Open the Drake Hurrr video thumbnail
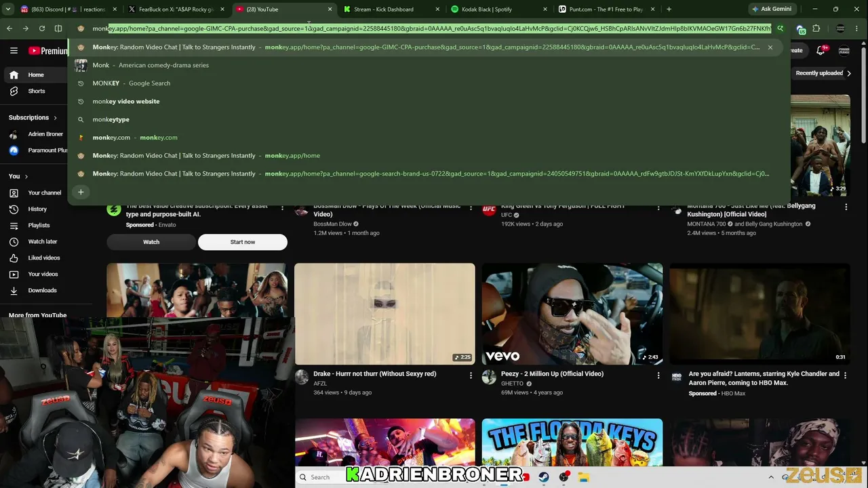The image size is (868, 488). pyautogui.click(x=384, y=314)
